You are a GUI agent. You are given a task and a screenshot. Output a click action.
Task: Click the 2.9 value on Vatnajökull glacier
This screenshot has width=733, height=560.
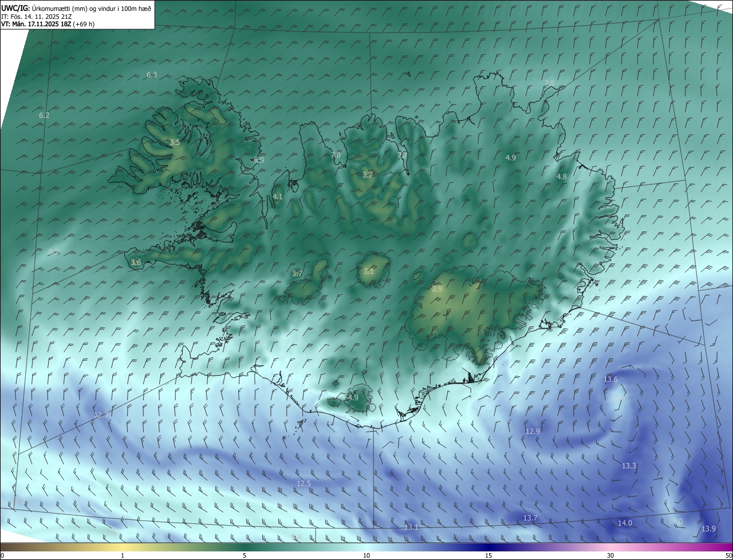click(437, 290)
